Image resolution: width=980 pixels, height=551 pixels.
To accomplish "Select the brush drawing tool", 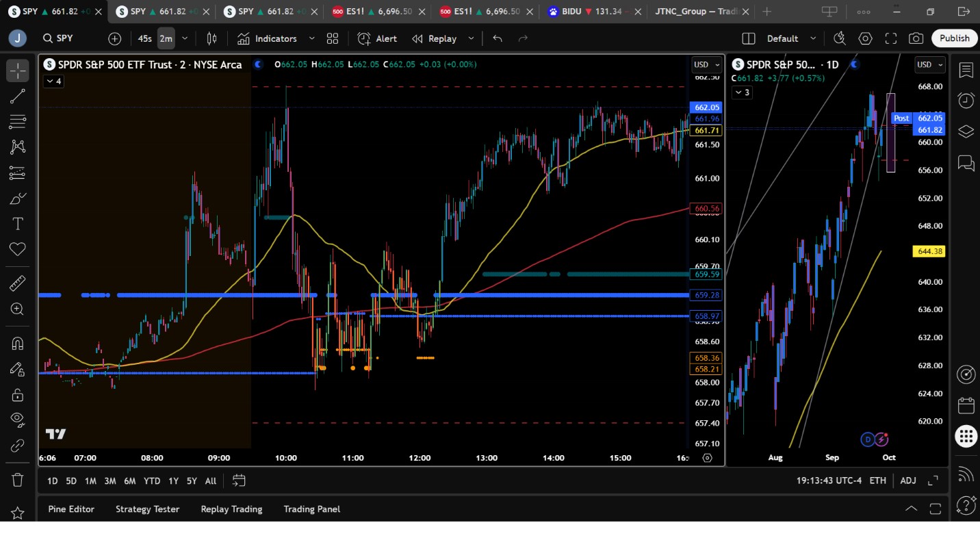I will click(18, 198).
